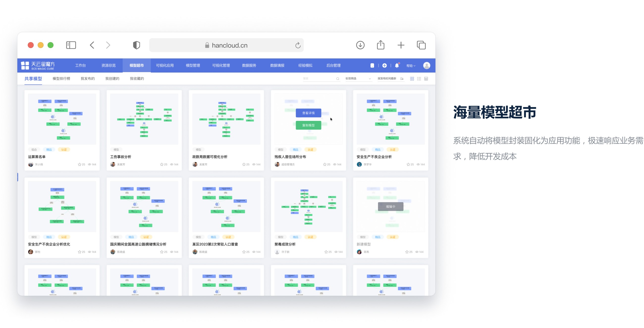Open the privacy shield icon
644x328 pixels.
136,45
